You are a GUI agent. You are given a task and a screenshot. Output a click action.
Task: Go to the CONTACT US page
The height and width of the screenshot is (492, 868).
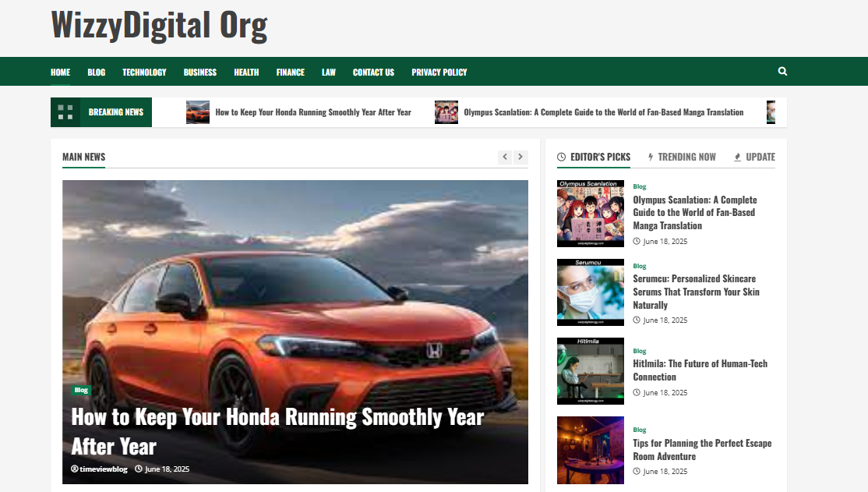tap(374, 72)
